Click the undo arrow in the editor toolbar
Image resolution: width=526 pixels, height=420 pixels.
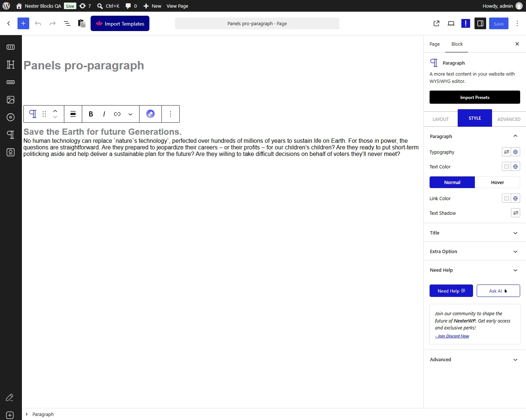(x=38, y=23)
